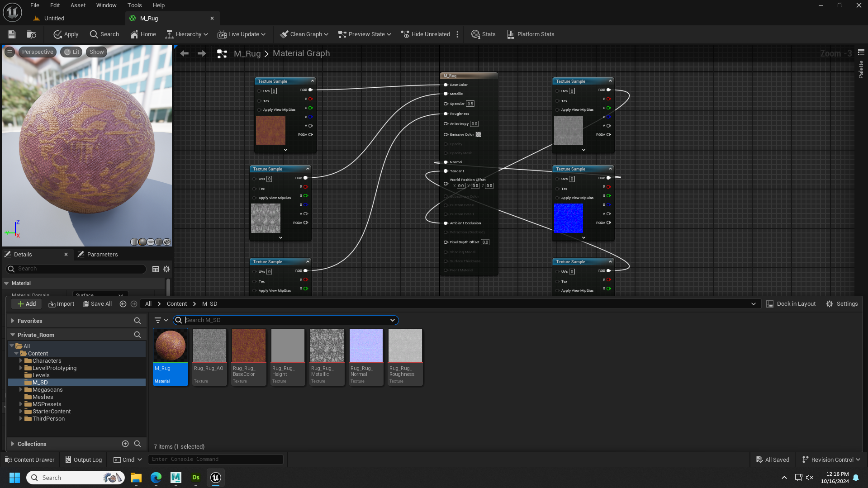Collapse the Material section in Details
The width and height of the screenshot is (868, 488).
(x=6, y=284)
